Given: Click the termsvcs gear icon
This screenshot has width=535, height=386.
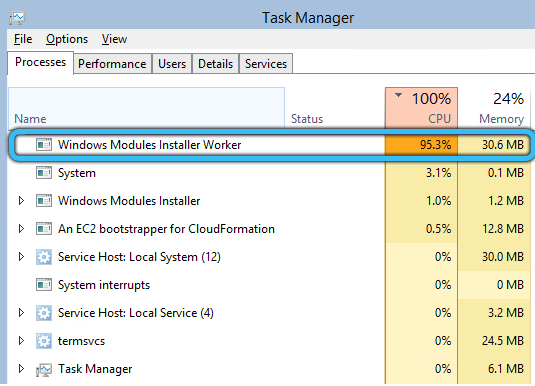Looking at the screenshot, I should 44,341.
